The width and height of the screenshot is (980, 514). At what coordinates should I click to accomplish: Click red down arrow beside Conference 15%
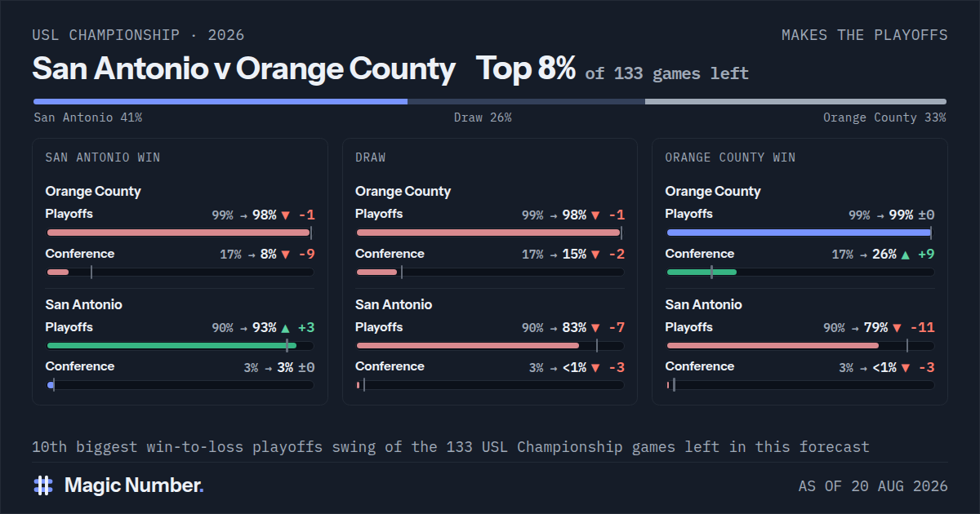pos(595,255)
